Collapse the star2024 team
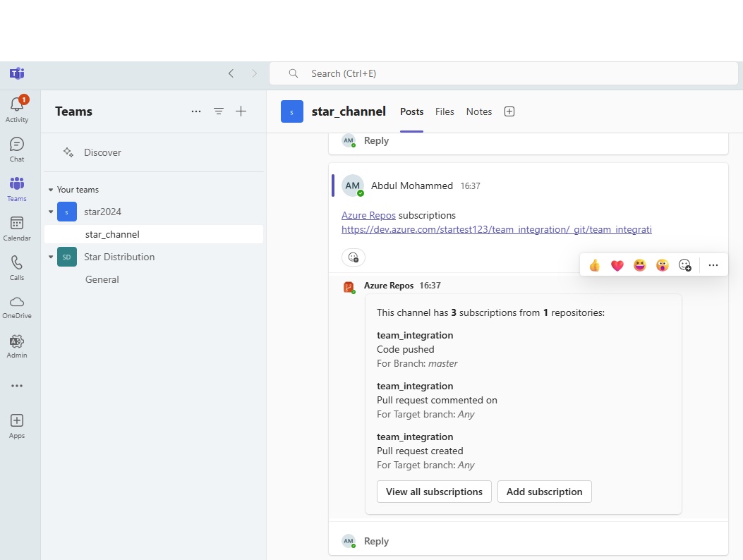This screenshot has width=743, height=560. tap(51, 212)
